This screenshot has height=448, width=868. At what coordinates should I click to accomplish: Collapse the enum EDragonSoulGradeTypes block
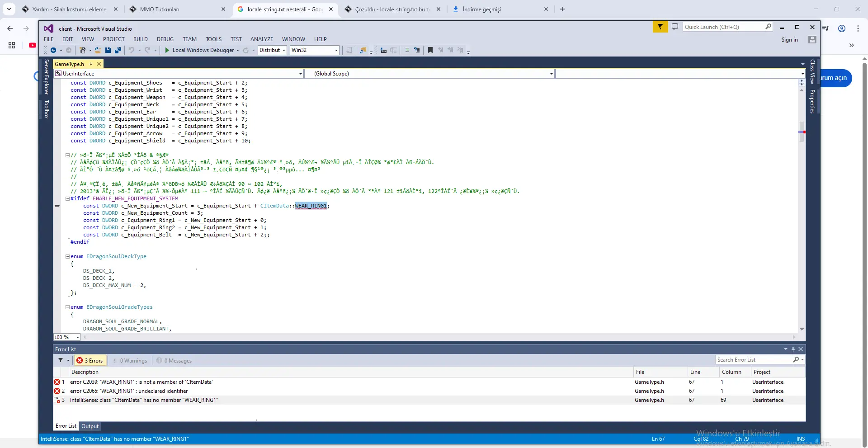(x=67, y=307)
